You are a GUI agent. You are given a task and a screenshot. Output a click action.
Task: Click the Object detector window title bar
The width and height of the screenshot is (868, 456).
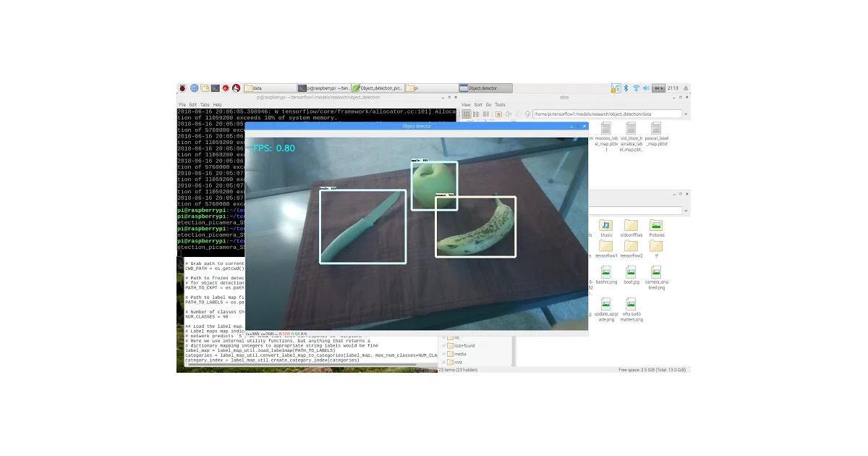point(417,126)
